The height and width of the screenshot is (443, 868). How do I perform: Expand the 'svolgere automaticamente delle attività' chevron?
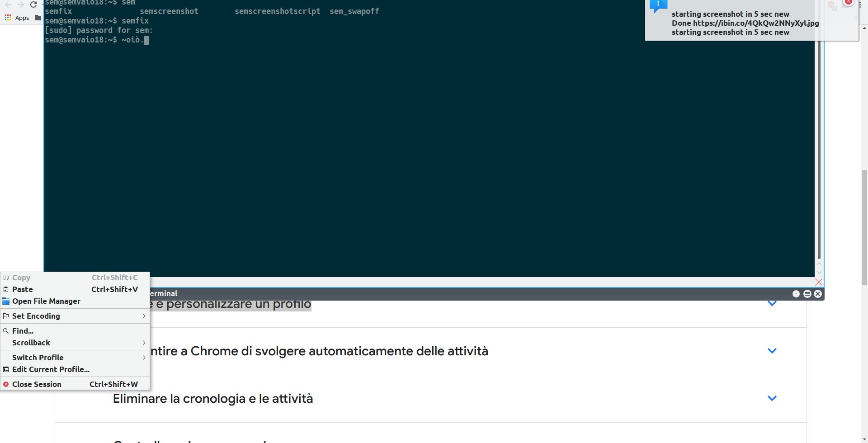point(772,351)
